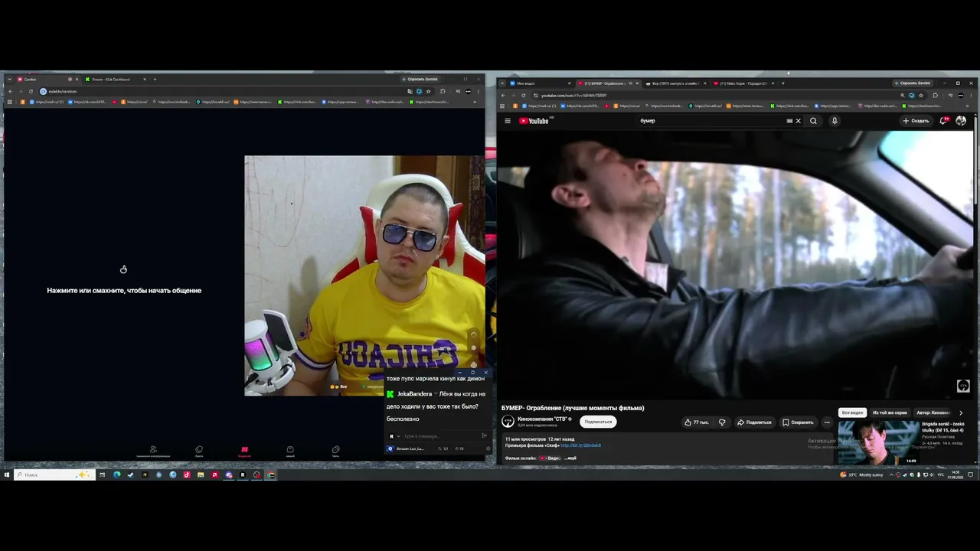
Task: Show more filter chips with the right chevron
Action: pyautogui.click(x=961, y=412)
